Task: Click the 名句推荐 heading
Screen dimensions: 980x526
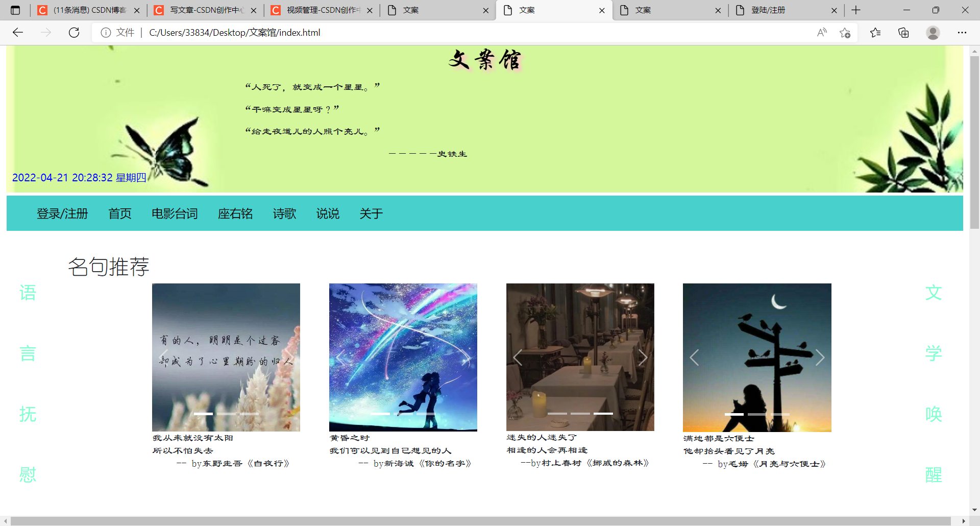Action: (x=109, y=267)
